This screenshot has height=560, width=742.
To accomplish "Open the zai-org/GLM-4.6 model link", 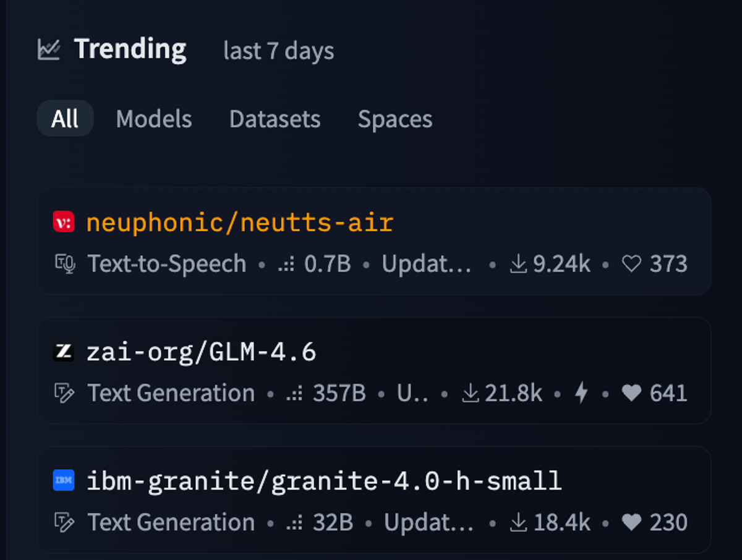I will click(202, 352).
